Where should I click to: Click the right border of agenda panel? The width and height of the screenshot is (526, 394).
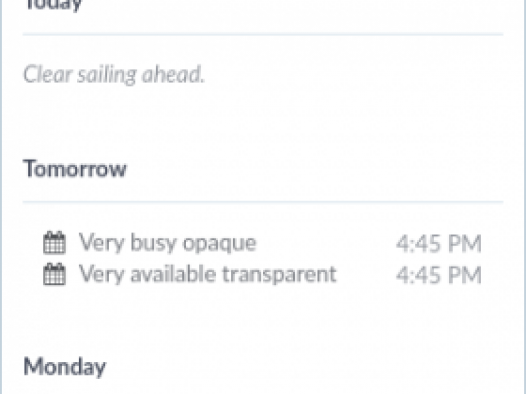tap(524, 197)
